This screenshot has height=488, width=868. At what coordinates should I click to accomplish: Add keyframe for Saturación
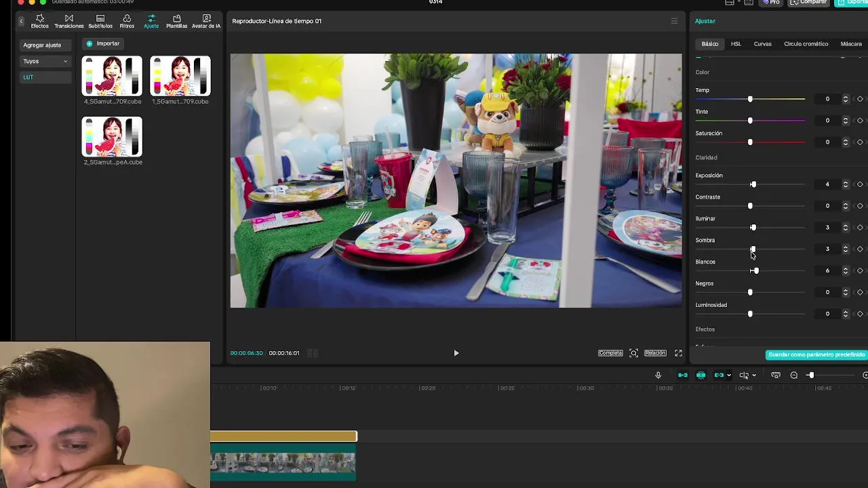point(860,142)
